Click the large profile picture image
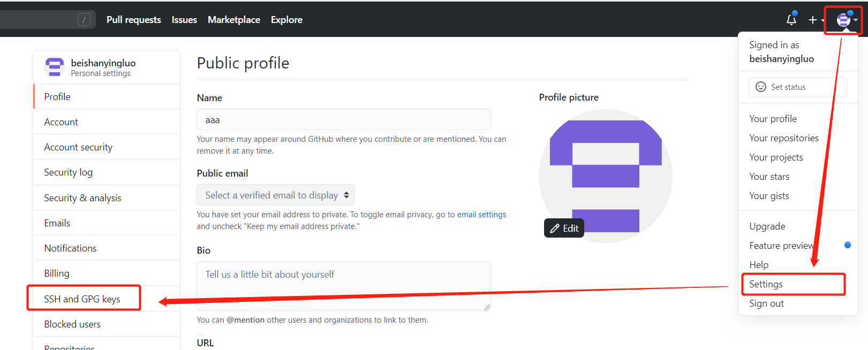 click(606, 176)
